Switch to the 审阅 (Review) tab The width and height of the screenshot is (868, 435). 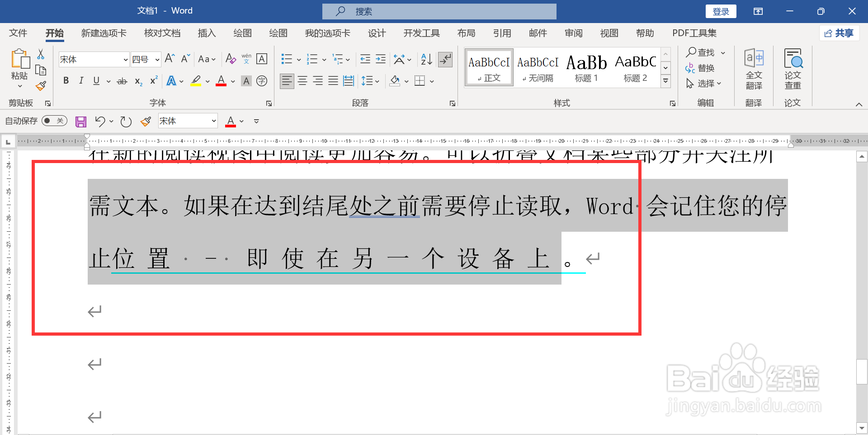(x=574, y=33)
